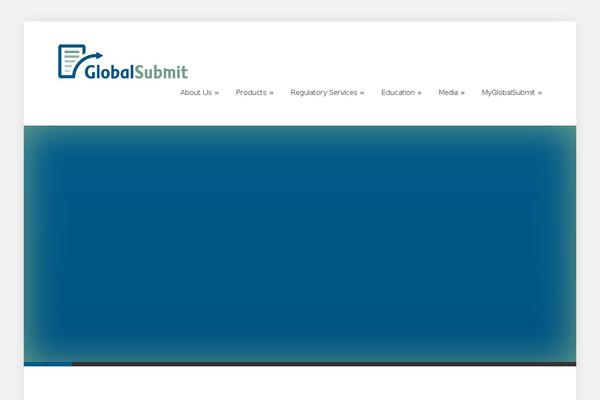Click the GlobalSubmit logo
The width and height of the screenshot is (600, 400).
point(123,62)
